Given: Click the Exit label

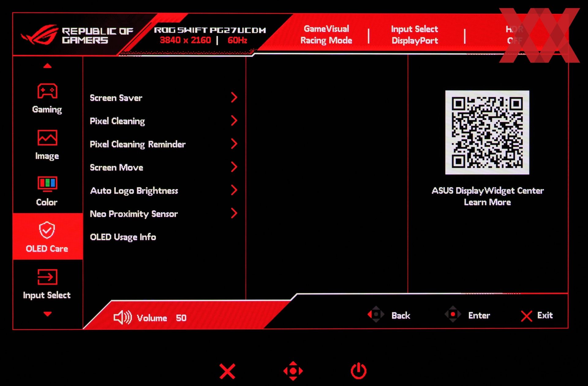Looking at the screenshot, I should 545,315.
